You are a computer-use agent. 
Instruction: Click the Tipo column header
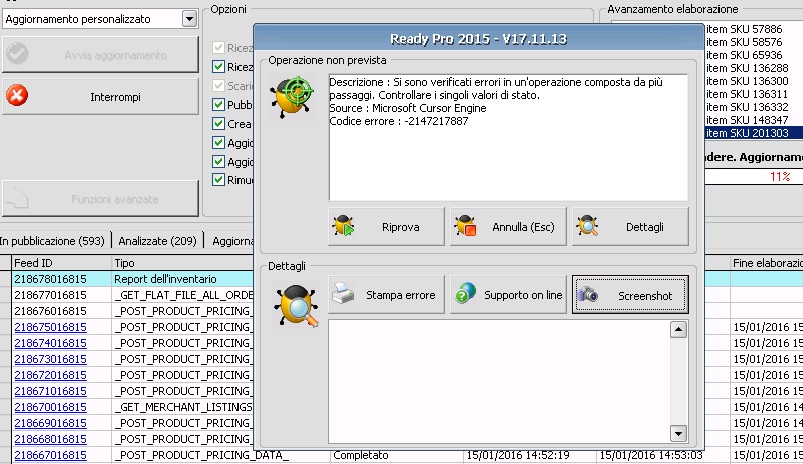[183, 263]
